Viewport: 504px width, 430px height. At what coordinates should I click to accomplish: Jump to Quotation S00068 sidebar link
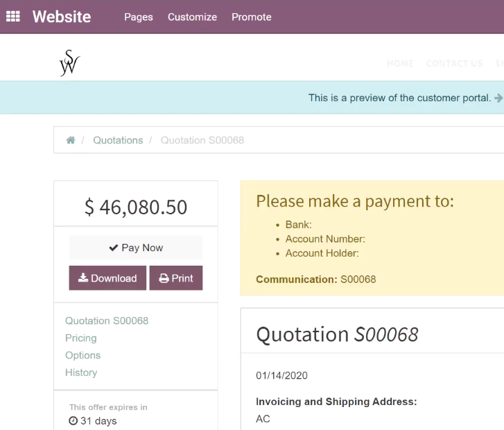[107, 320]
